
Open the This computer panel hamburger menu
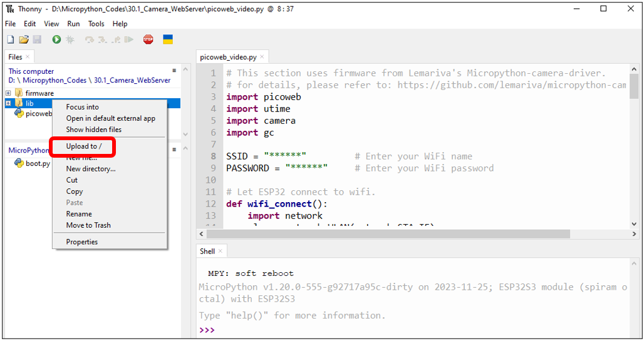174,71
